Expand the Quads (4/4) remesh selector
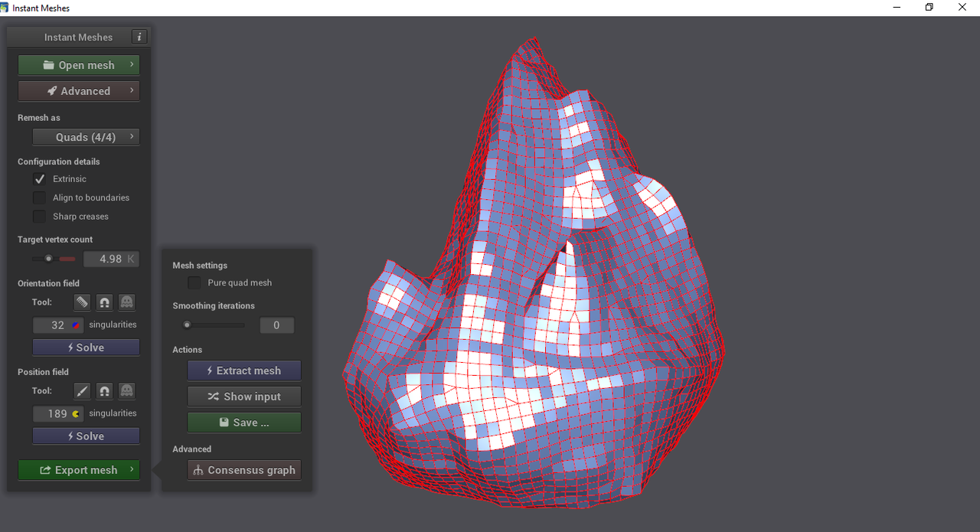The image size is (980, 532). click(86, 136)
